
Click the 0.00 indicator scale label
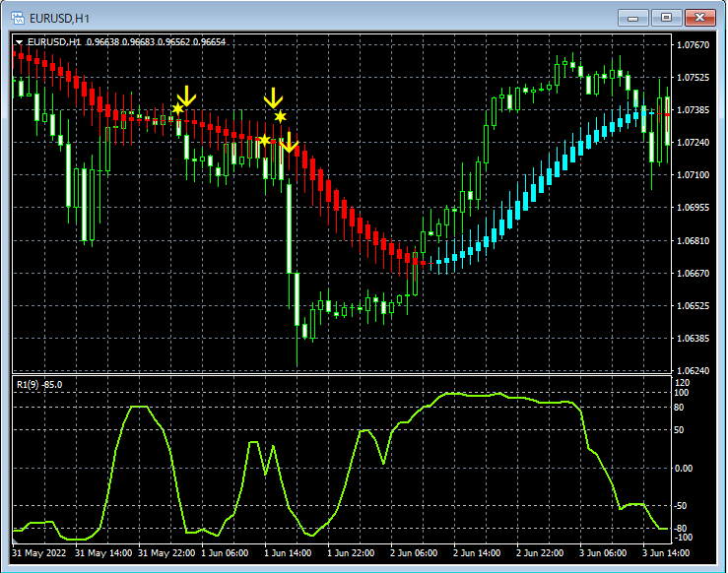click(684, 469)
